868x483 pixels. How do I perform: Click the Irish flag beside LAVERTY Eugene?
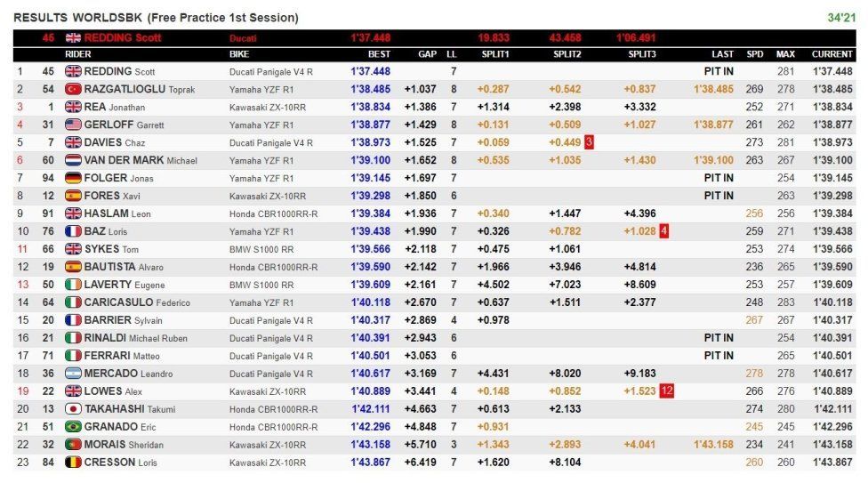point(73,284)
